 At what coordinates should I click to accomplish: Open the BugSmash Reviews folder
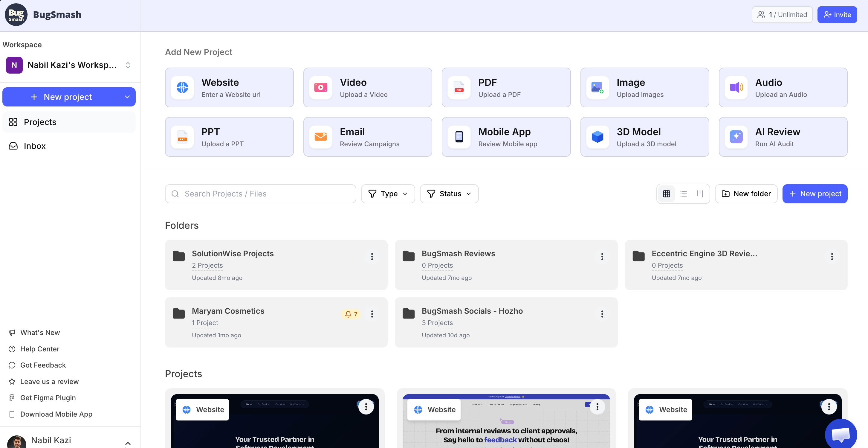pos(506,265)
